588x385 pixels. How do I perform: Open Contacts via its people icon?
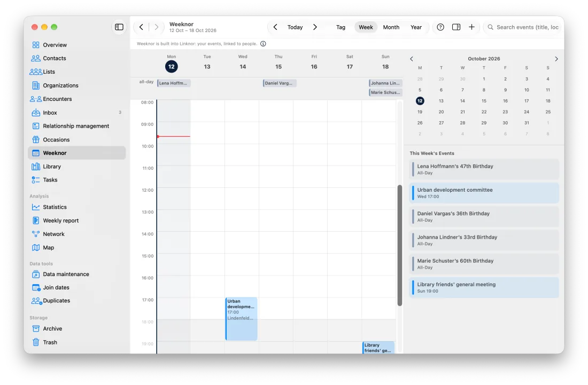click(36, 58)
